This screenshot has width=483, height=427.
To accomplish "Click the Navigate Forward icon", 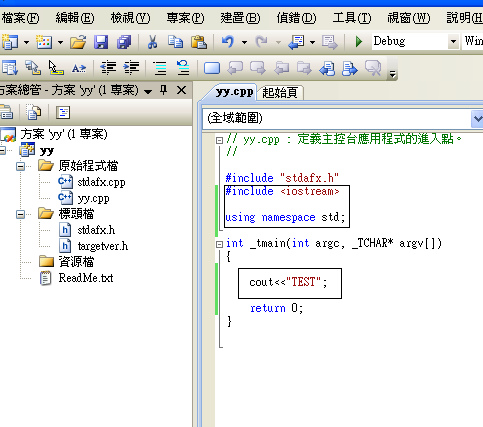I will click(x=330, y=42).
